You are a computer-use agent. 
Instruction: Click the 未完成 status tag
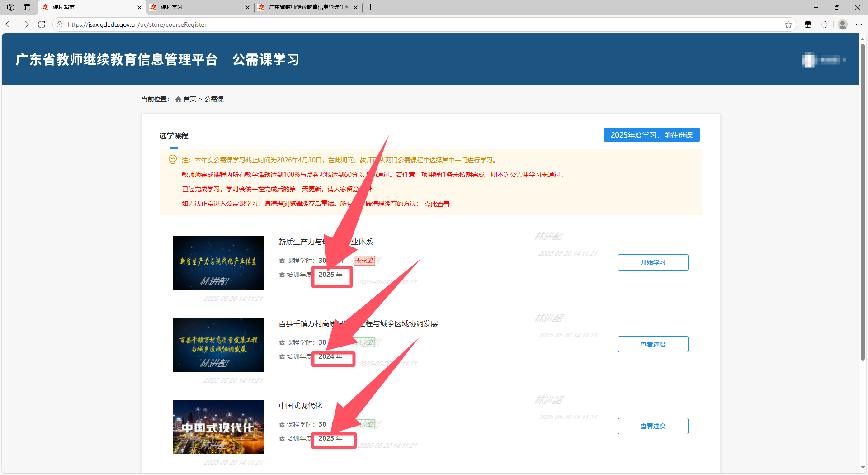364,261
